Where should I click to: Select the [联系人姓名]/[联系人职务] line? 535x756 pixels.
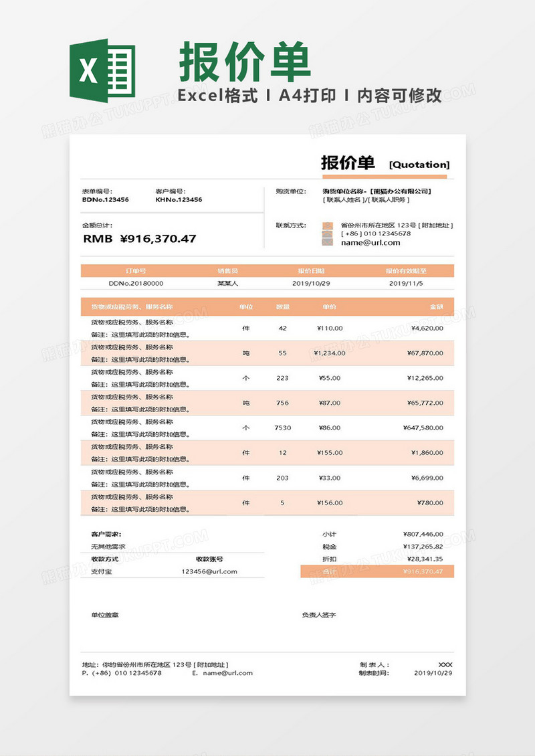(x=366, y=199)
